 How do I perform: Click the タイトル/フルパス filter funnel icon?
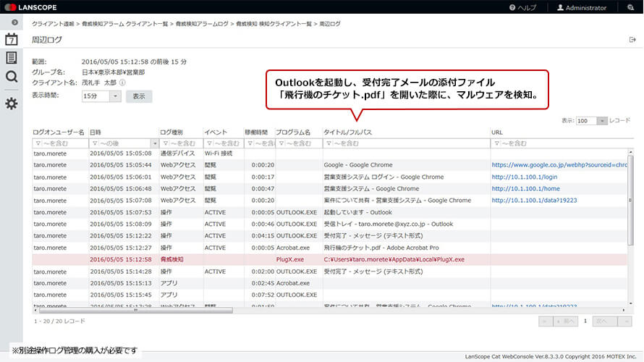point(329,143)
